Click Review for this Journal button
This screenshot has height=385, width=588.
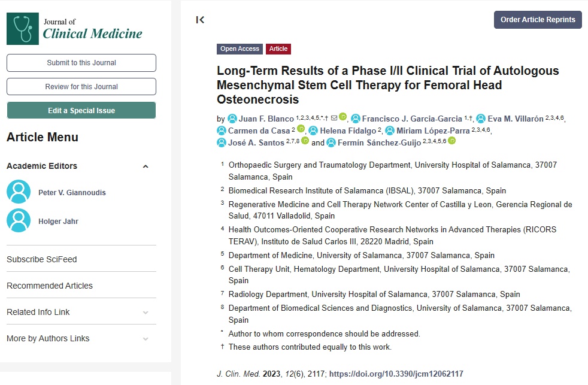tap(81, 87)
